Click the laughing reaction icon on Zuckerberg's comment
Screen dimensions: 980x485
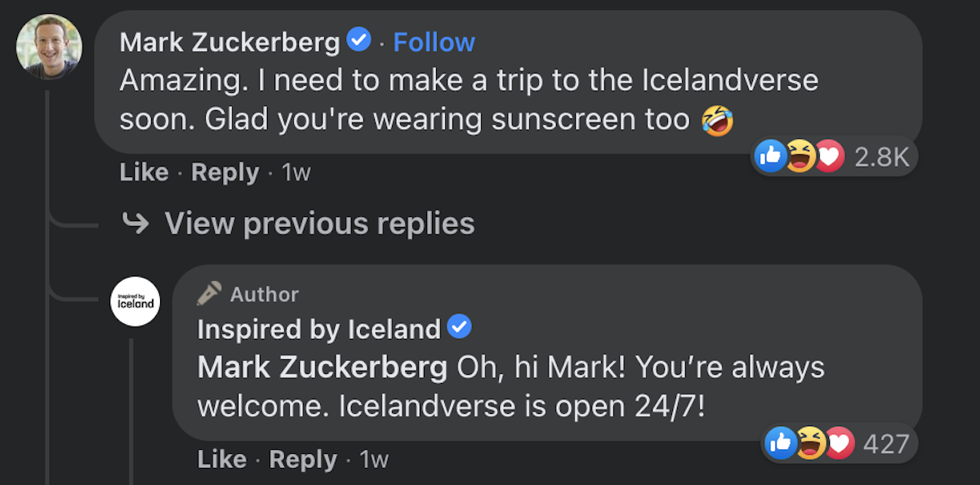(x=800, y=156)
